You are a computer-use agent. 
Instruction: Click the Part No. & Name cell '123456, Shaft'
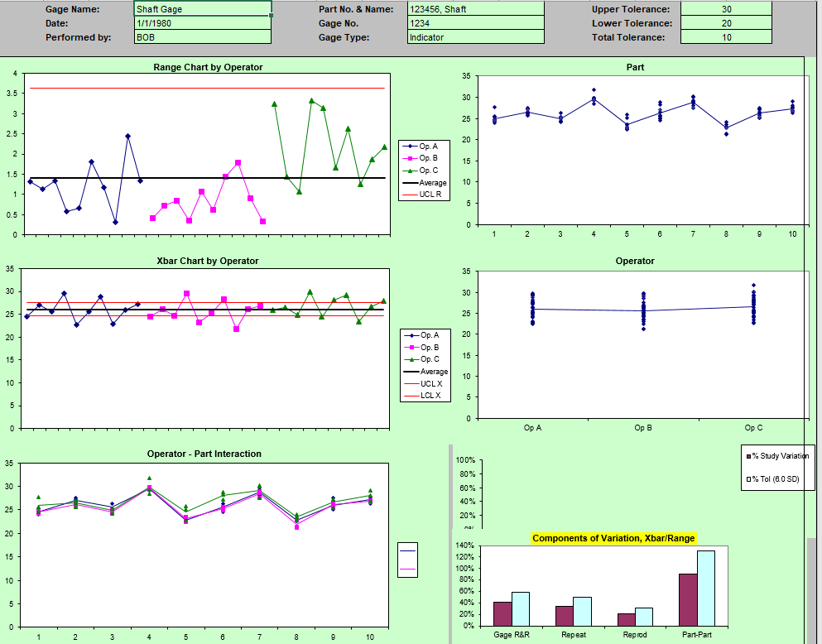[475, 9]
